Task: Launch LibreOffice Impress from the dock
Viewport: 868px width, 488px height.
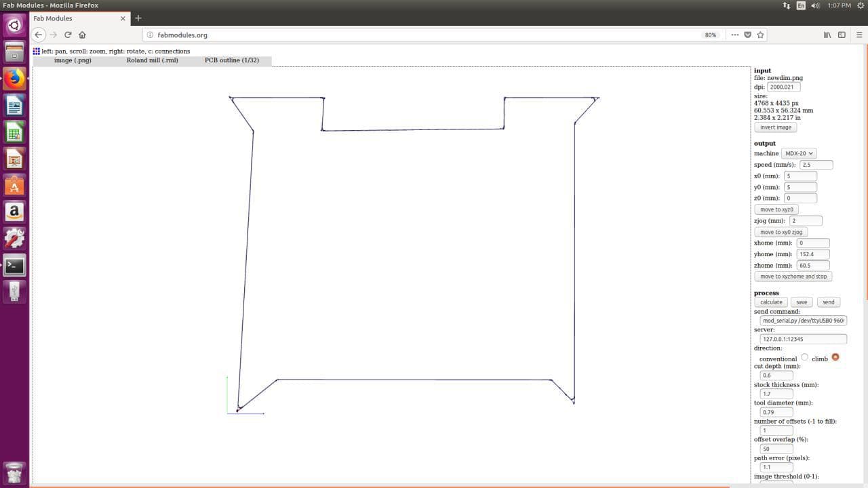Action: point(14,159)
